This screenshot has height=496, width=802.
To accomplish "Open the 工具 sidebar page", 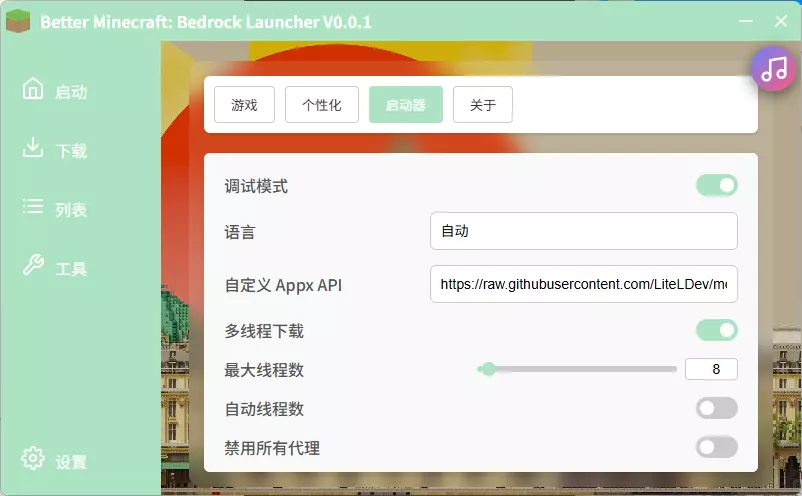I will tap(55, 267).
